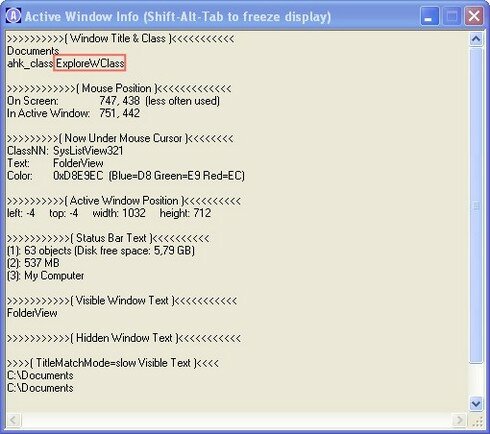Click the '(less often used)' note

click(x=182, y=101)
